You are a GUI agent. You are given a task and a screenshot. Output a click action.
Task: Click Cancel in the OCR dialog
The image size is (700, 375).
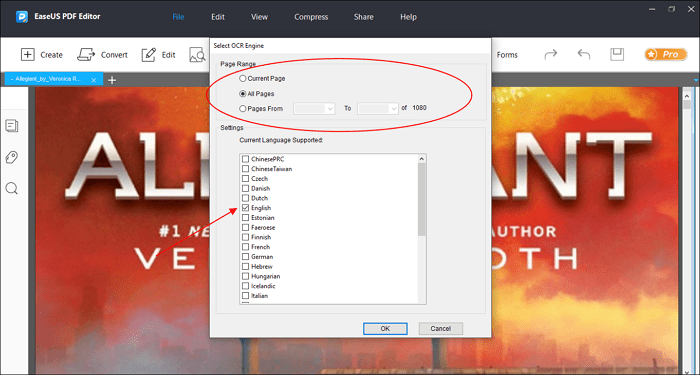(x=441, y=329)
